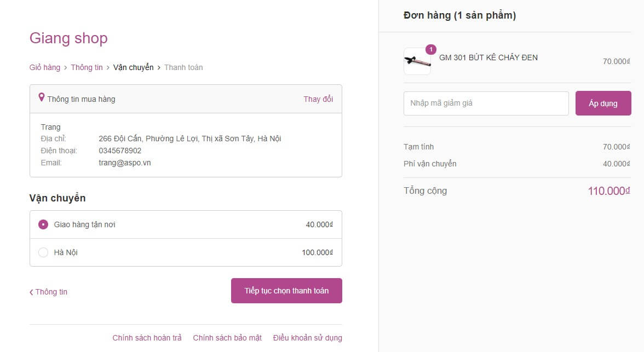Open Chính sách bảo mật link
This screenshot has width=644, height=352.
tap(227, 338)
